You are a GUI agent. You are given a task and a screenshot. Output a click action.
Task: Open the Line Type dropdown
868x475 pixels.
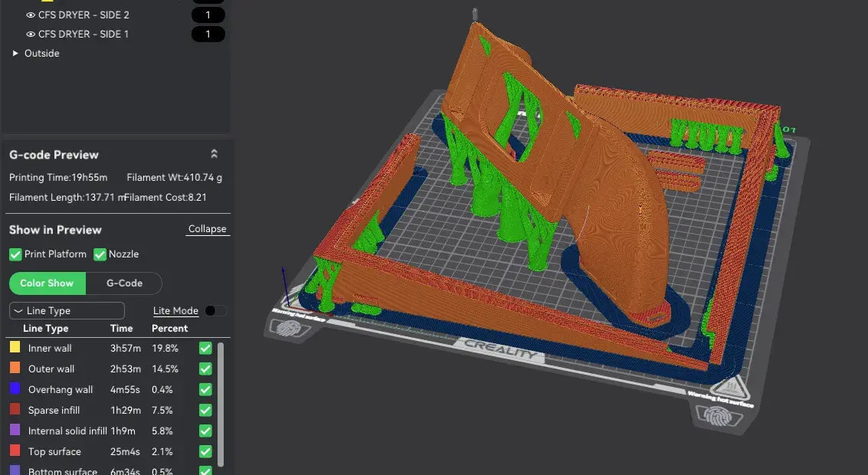[67, 310]
